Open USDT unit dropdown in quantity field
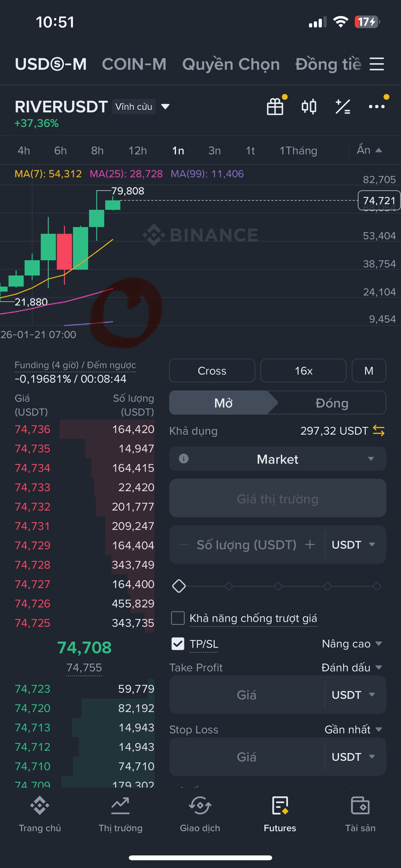The height and width of the screenshot is (868, 401). 353,545
